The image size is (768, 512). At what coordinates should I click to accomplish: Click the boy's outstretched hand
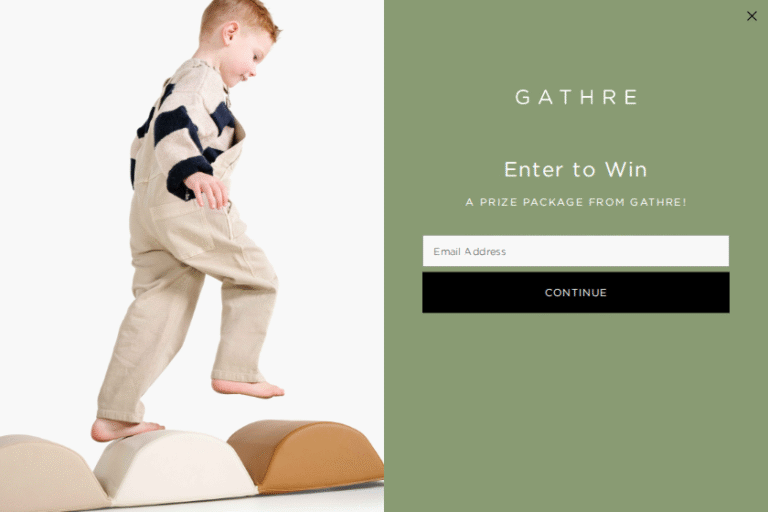[208, 189]
